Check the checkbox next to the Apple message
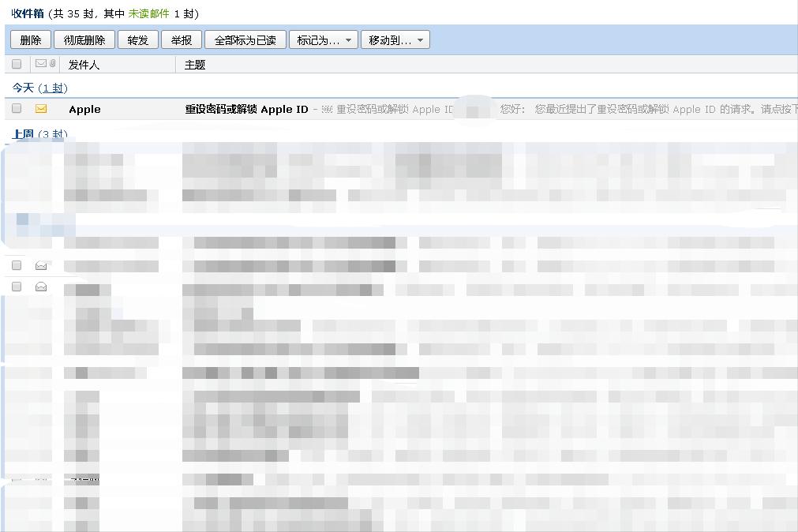This screenshot has height=532, width=798. pos(17,108)
